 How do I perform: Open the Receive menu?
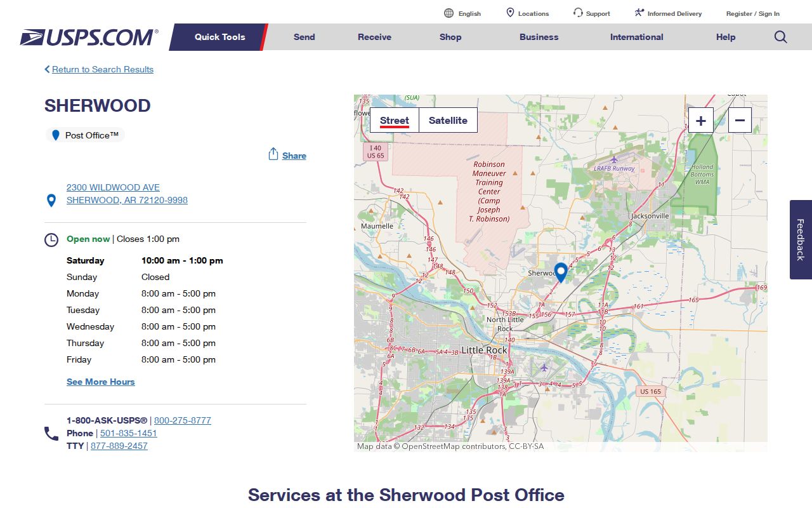point(374,37)
